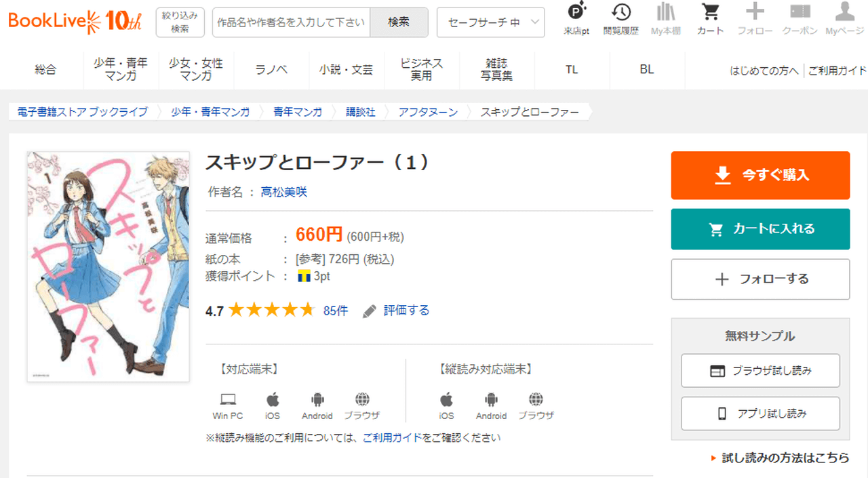Focus the title and author search field

coord(291,22)
